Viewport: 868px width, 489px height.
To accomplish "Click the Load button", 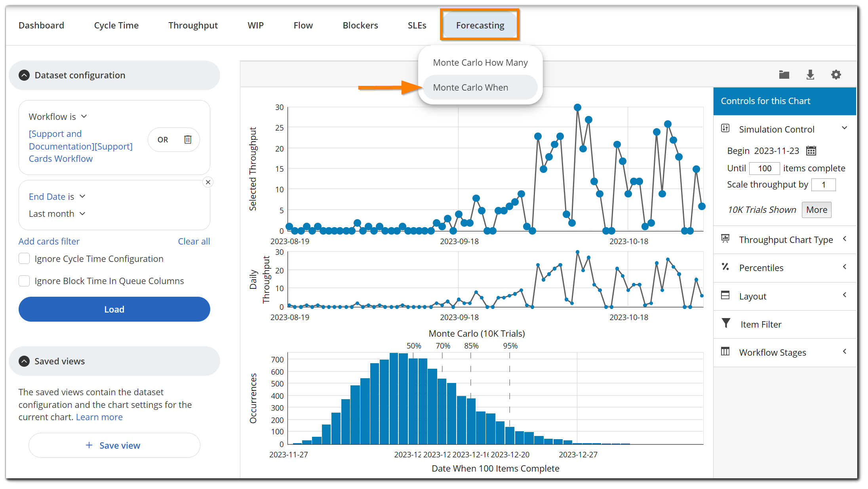I will point(114,309).
